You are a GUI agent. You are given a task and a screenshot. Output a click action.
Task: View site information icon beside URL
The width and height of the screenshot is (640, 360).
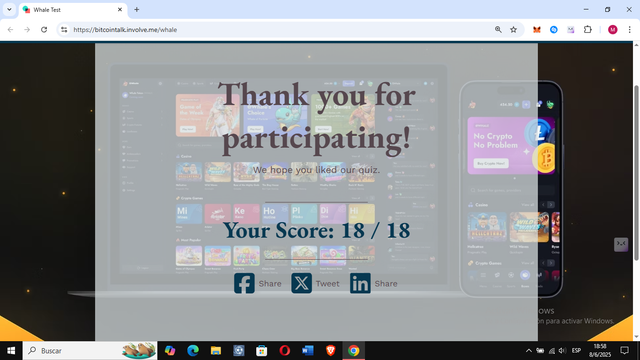click(x=64, y=29)
